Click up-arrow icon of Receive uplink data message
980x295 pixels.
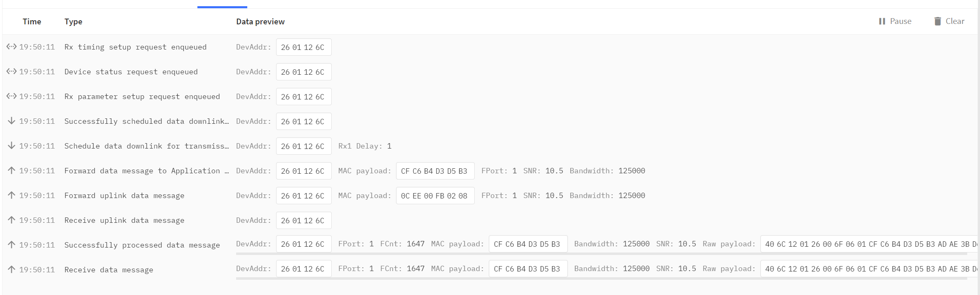(x=12, y=220)
